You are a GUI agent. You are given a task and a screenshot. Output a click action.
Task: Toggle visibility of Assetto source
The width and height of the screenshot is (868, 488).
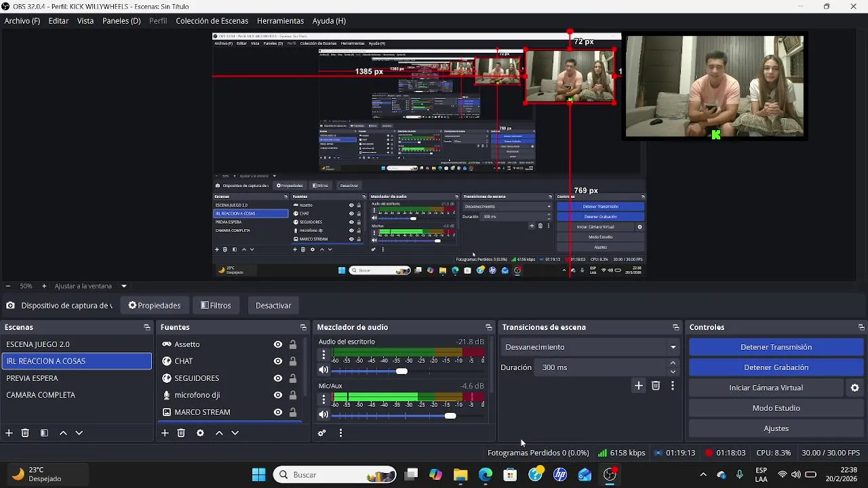pyautogui.click(x=278, y=344)
